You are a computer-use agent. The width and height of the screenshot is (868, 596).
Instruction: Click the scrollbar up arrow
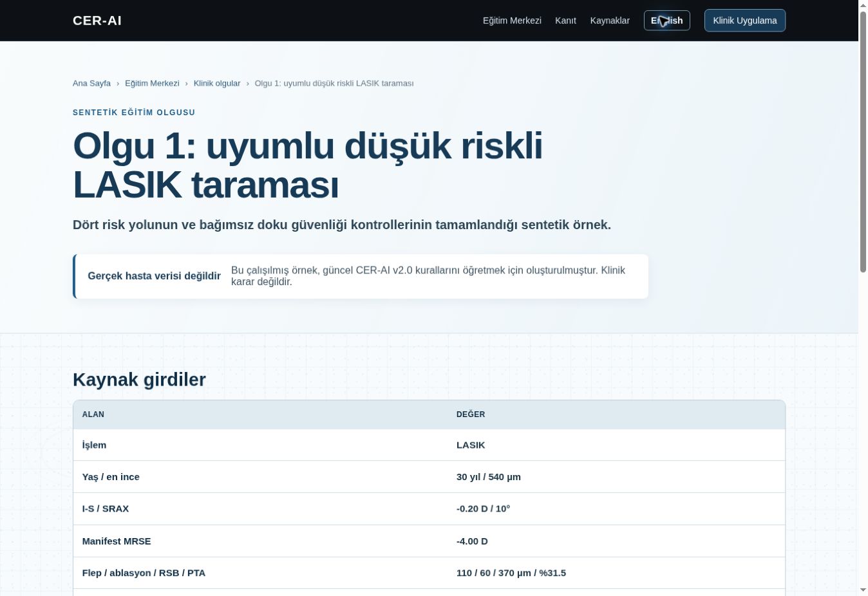(863, 5)
